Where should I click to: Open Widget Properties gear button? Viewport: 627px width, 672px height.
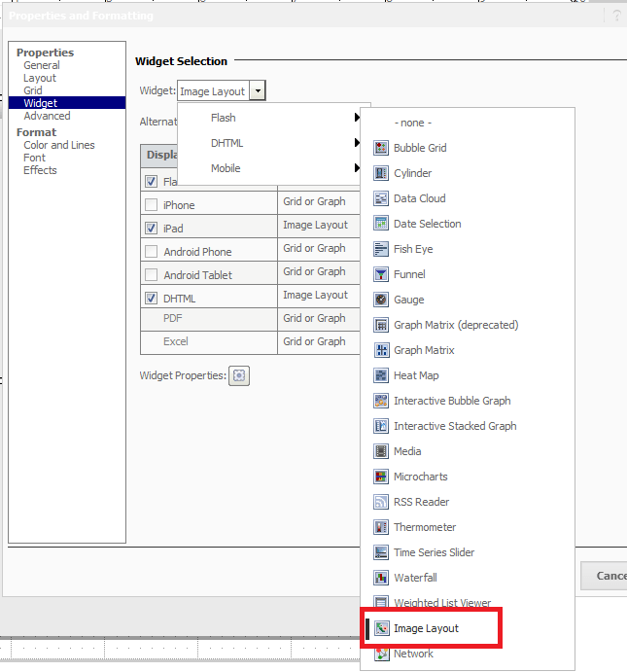[x=239, y=375]
